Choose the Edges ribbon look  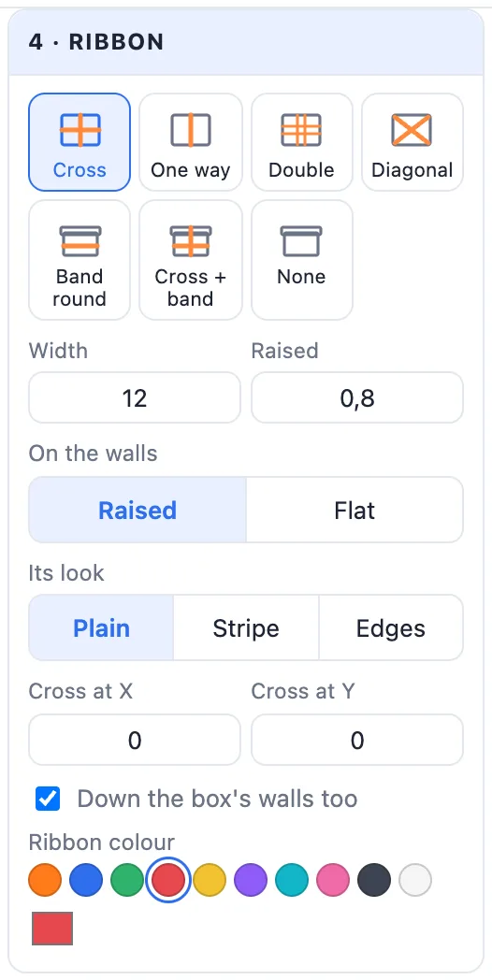[x=391, y=627]
